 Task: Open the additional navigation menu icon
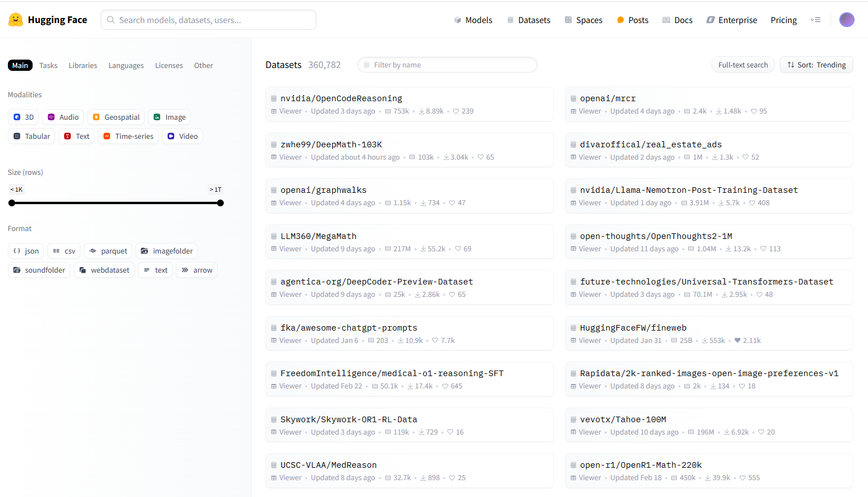(816, 20)
